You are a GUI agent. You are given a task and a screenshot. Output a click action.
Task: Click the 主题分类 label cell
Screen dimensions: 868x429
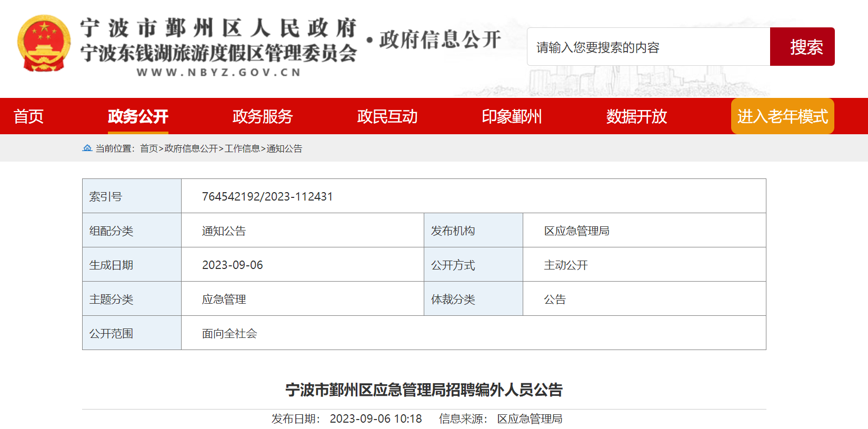pyautogui.click(x=132, y=299)
